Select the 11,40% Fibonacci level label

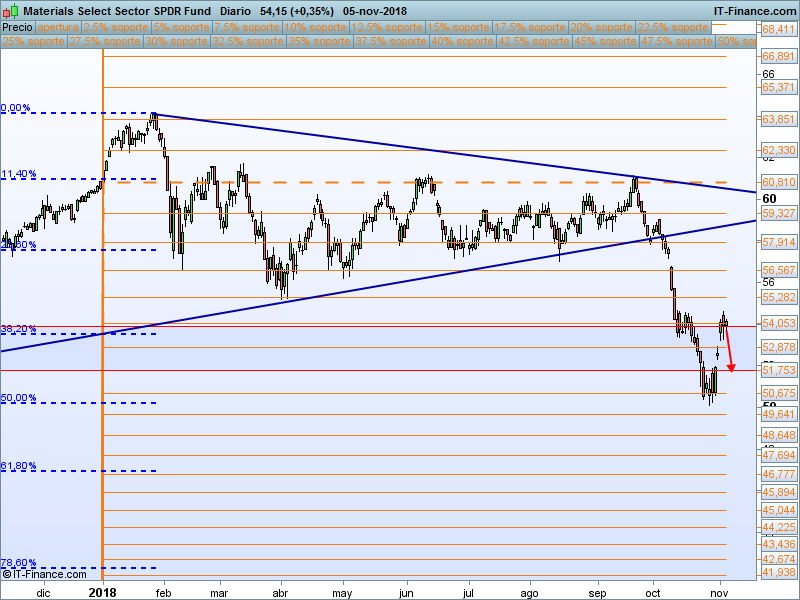(19, 174)
